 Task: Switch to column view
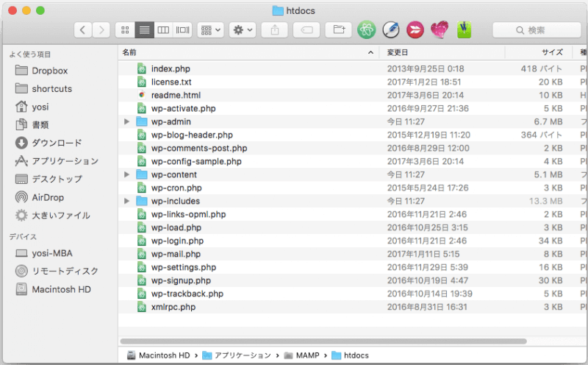[163, 30]
